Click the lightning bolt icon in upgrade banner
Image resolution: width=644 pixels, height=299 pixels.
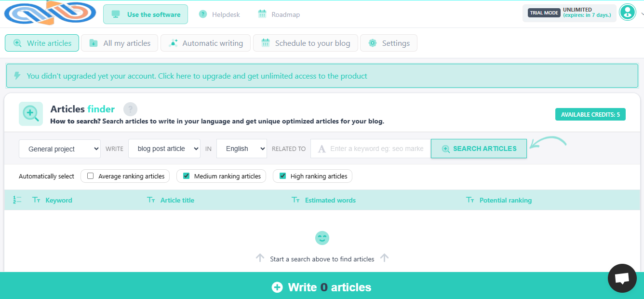pyautogui.click(x=18, y=76)
